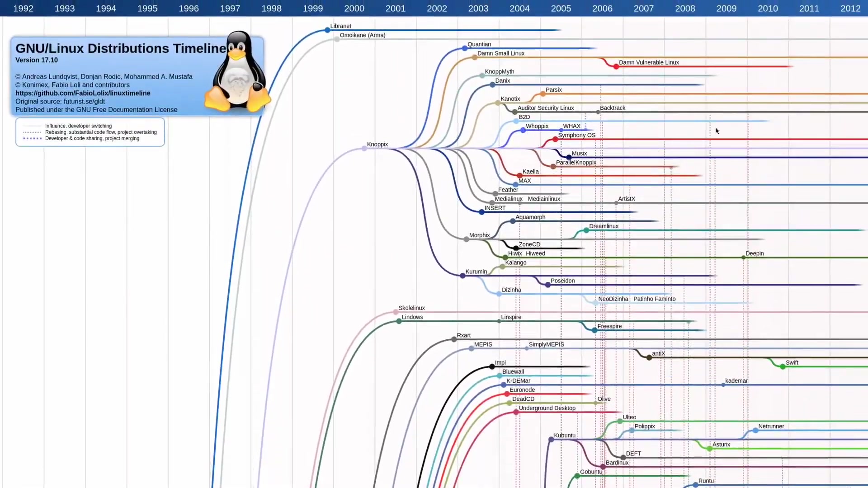Click the 2005 year header
Viewport: 868px width, 488px height.
point(561,8)
